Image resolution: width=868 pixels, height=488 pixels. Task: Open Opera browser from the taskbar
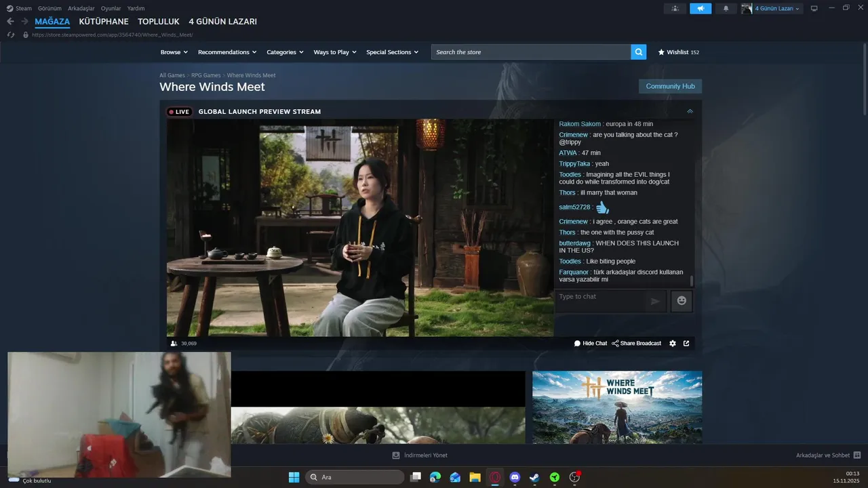click(x=495, y=477)
